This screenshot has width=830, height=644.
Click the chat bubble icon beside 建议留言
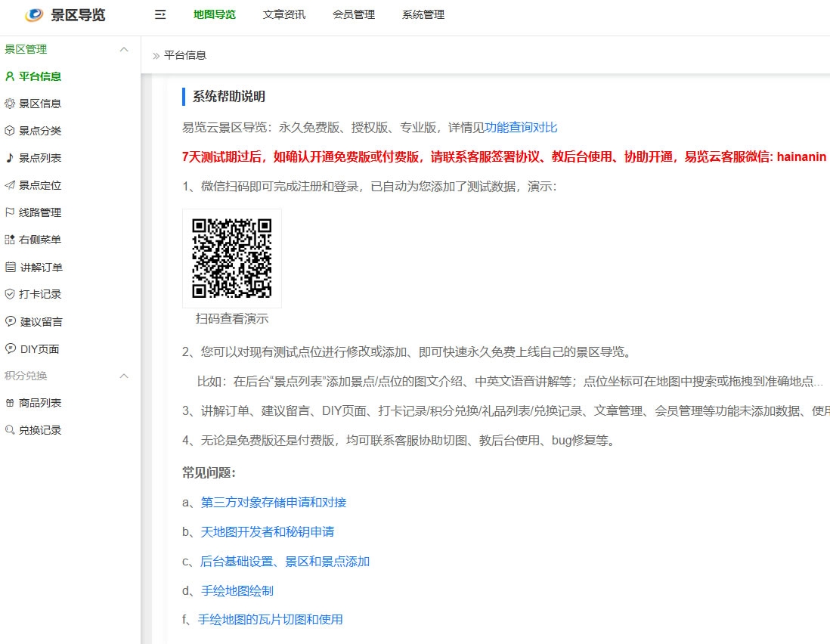(x=10, y=321)
